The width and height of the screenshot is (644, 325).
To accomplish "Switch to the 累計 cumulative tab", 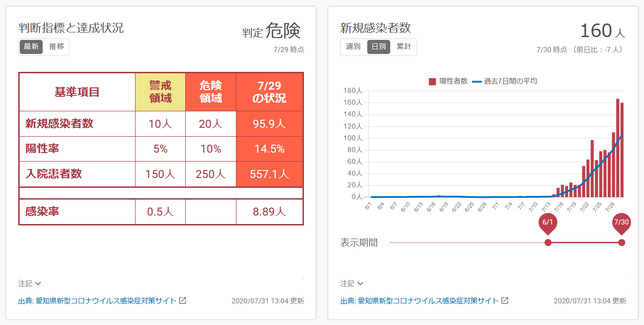I will (403, 47).
